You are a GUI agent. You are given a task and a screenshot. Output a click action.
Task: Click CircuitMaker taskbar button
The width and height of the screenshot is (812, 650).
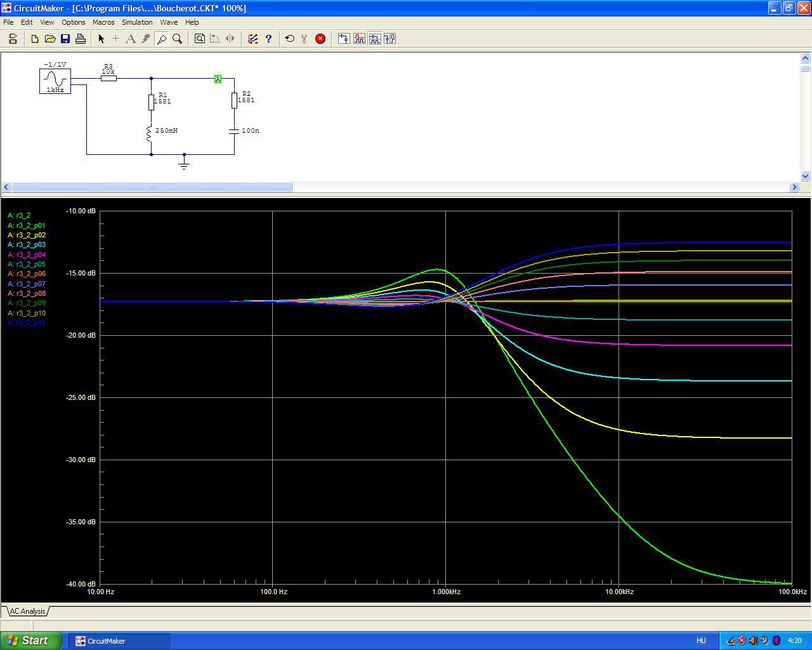click(121, 640)
